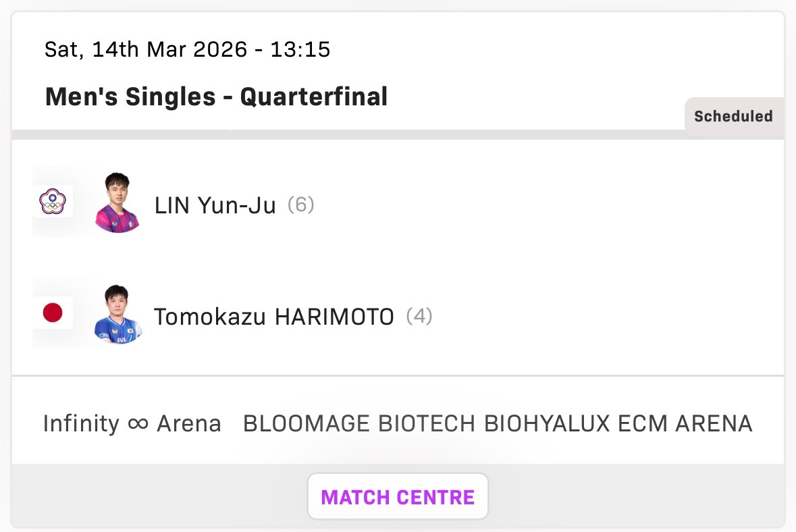The width and height of the screenshot is (796, 532).
Task: Click the seed number (4) label
Action: [x=419, y=316]
